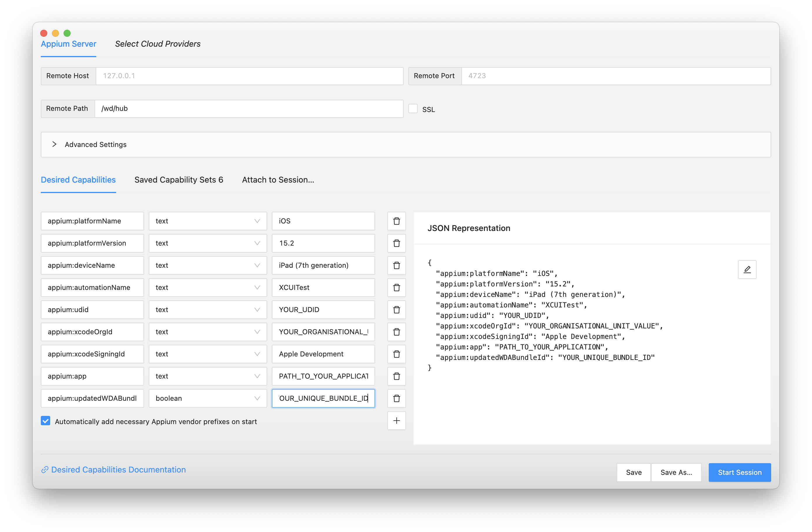
Task: Switch to the Select Cloud Providers tab
Action: [x=157, y=44]
